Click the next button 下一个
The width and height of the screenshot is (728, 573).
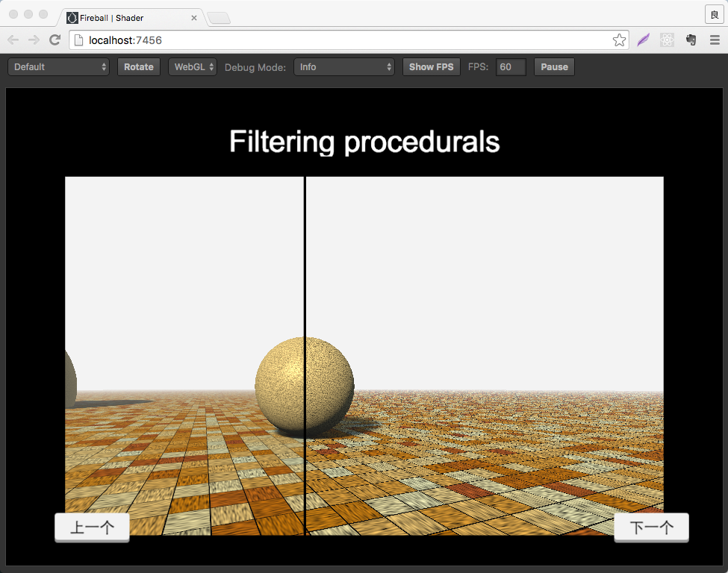pos(651,527)
